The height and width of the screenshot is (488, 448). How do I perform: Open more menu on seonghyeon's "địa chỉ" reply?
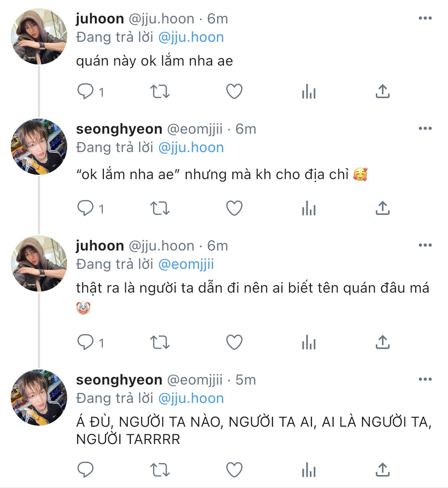coord(425,129)
